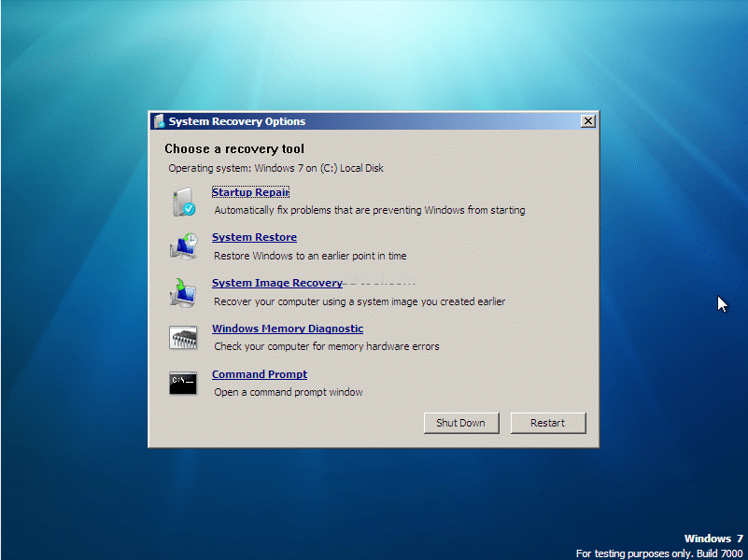
Task: Open the Command Prompt link
Action: click(260, 374)
